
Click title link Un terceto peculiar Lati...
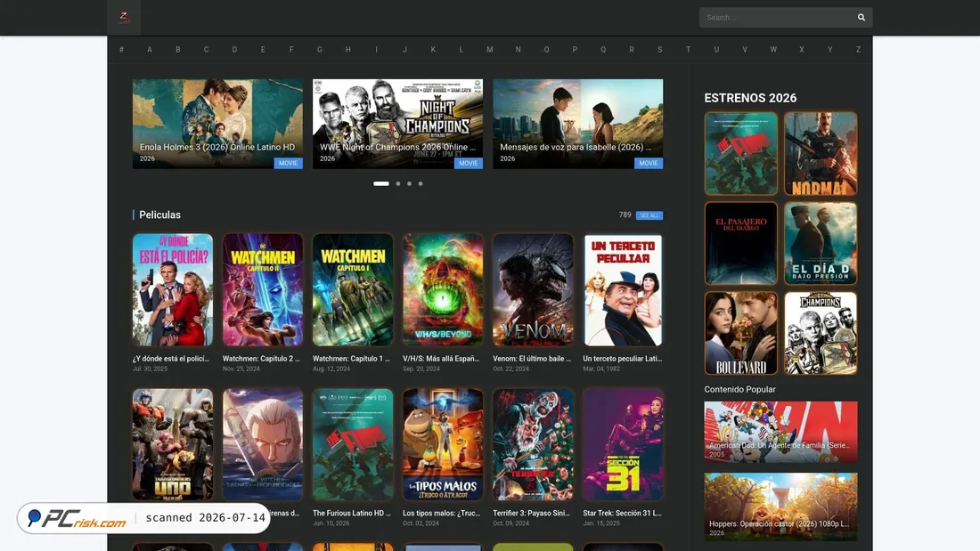click(x=623, y=359)
